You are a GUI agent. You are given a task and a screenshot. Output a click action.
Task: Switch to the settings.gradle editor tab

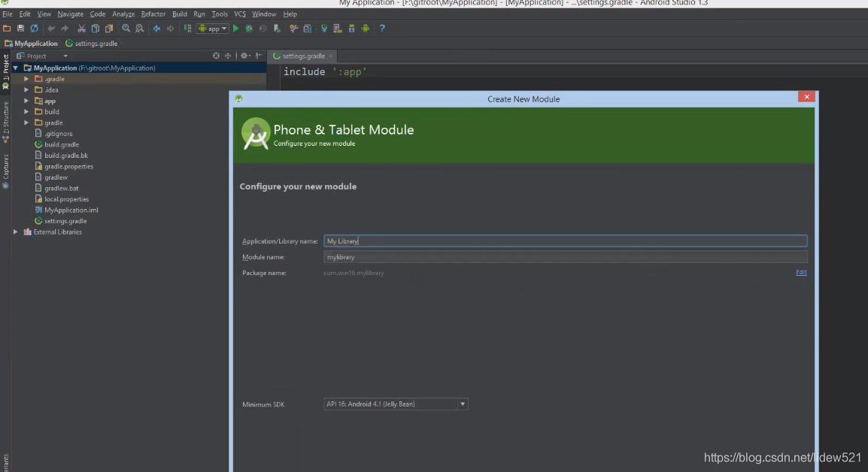coord(301,55)
